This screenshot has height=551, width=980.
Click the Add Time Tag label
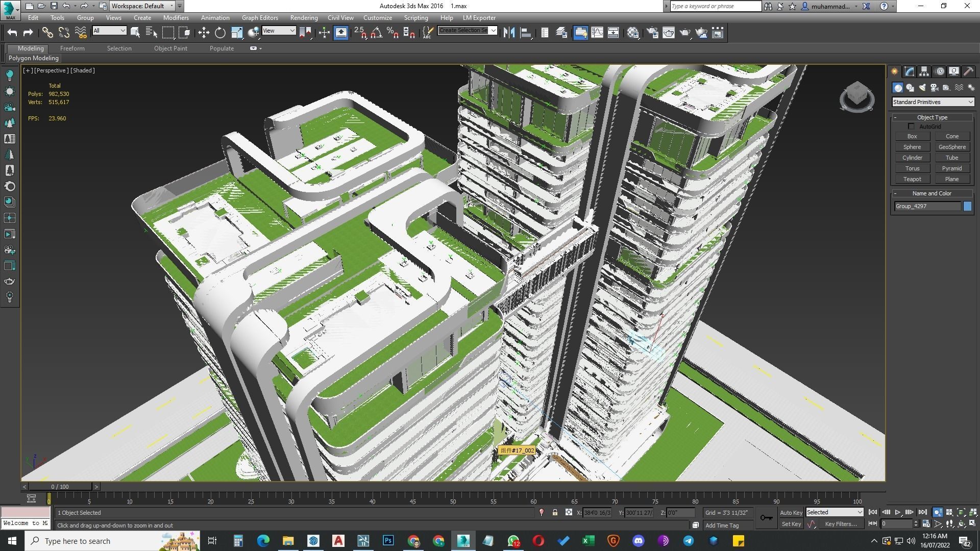pyautogui.click(x=722, y=525)
